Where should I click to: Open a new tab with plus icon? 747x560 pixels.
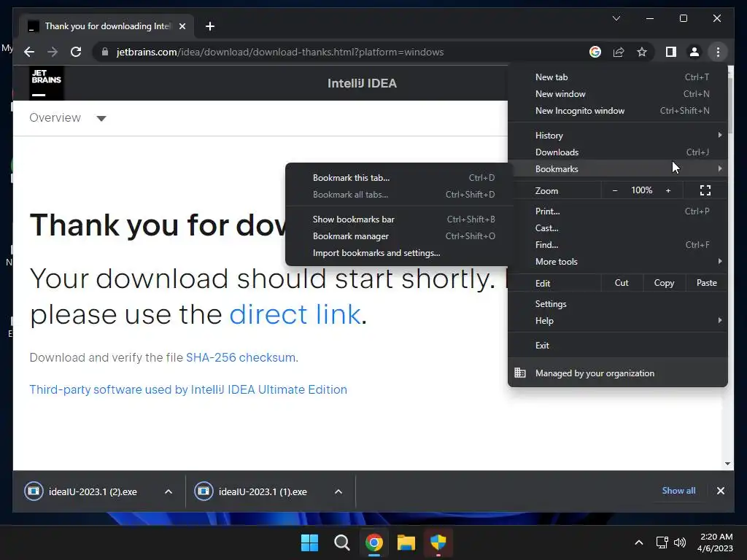point(210,26)
